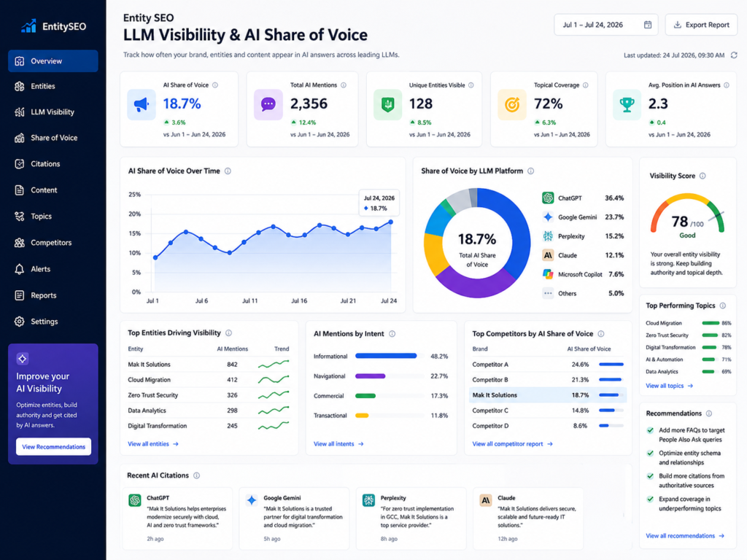Click the Topical Coverage target icon
Image resolution: width=747 pixels, height=560 pixels.
(x=512, y=104)
